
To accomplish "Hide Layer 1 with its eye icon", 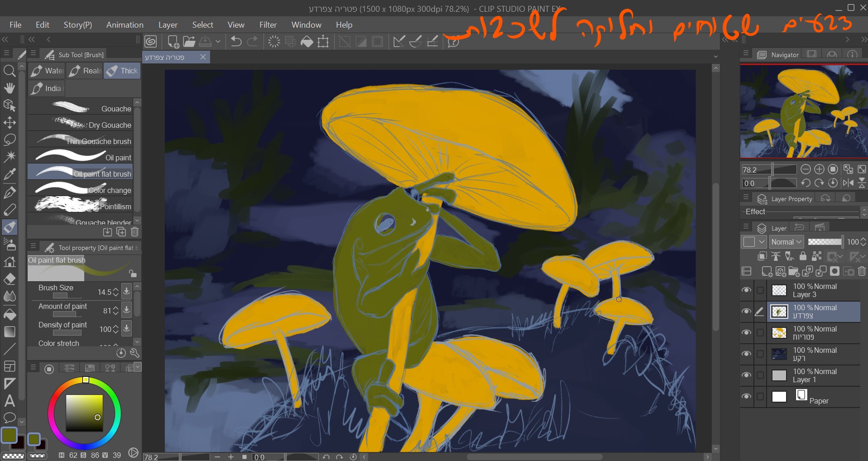I will coord(747,375).
